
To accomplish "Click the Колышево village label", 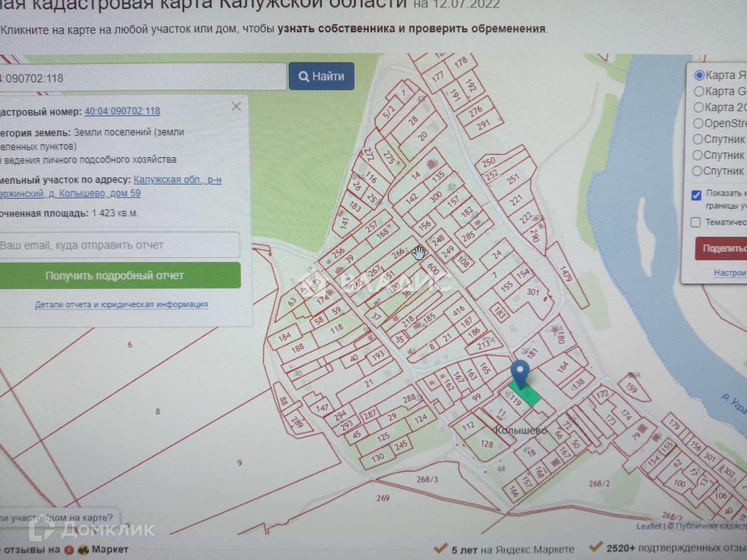I will point(521,430).
